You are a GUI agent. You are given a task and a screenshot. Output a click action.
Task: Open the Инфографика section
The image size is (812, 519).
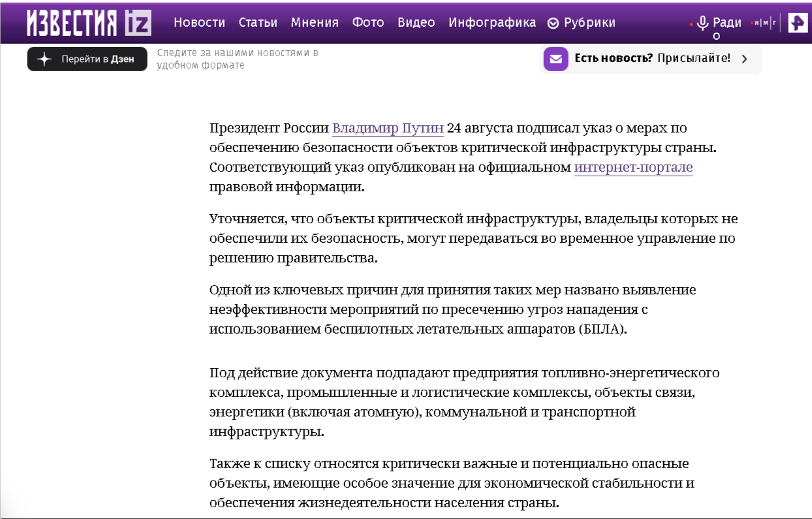tap(492, 22)
